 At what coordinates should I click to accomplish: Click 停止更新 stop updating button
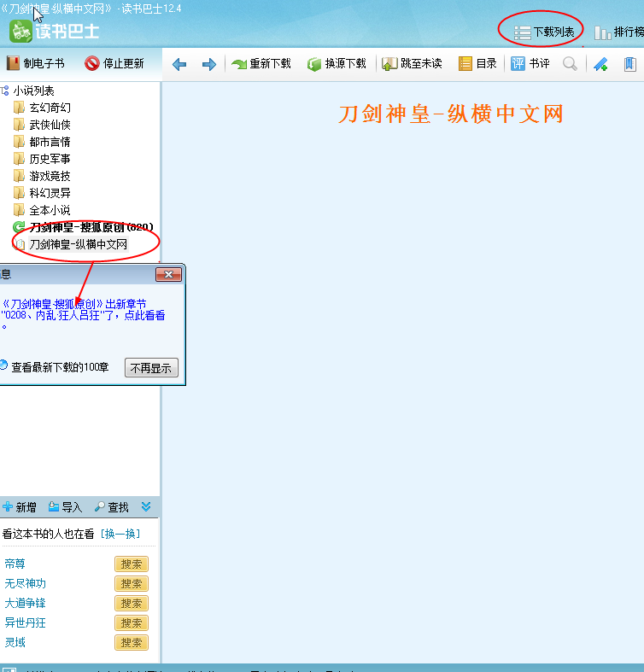click(x=114, y=63)
